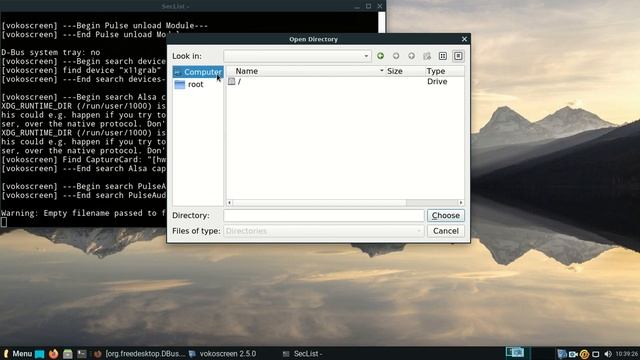Select the "/" drive row
The image size is (640, 360).
[345, 82]
